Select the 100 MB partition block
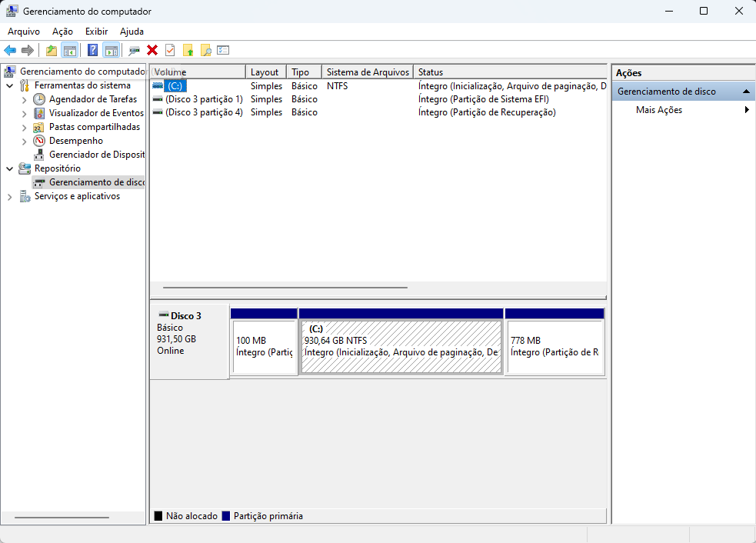The width and height of the screenshot is (756, 543). [x=264, y=341]
